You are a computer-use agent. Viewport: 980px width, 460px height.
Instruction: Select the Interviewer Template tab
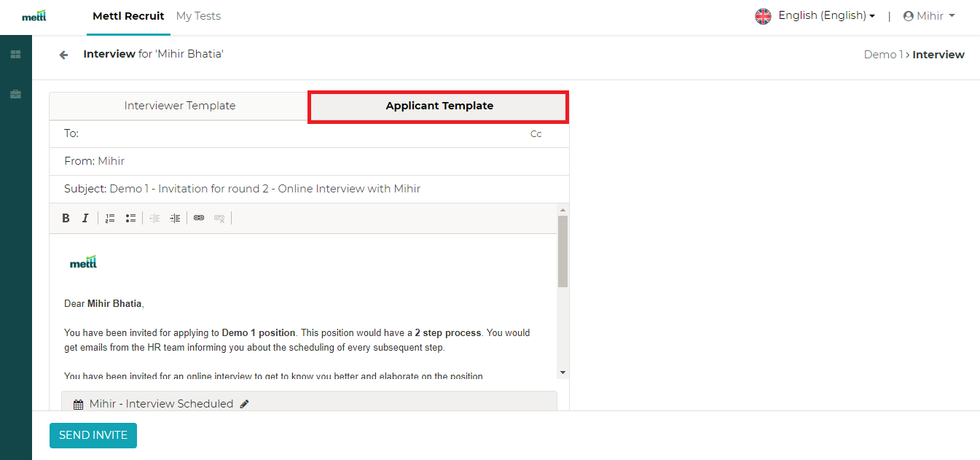tap(180, 106)
